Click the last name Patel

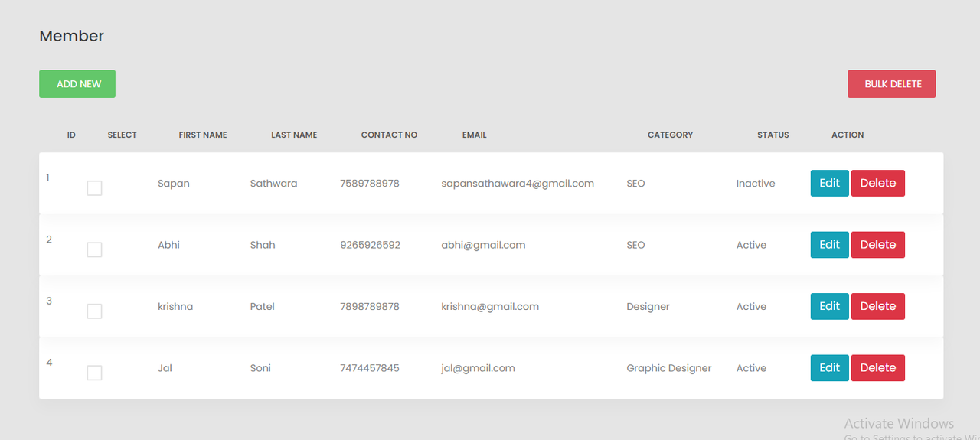[262, 306]
